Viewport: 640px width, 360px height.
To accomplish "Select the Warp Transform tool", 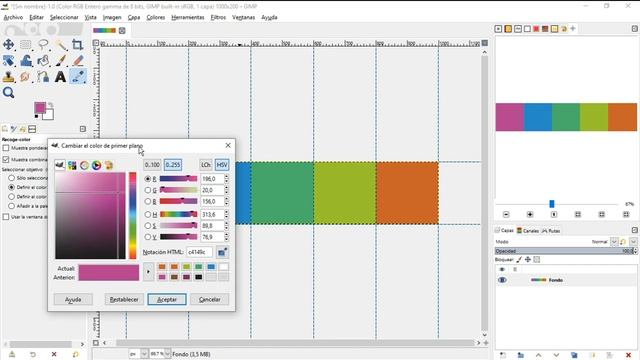I will [x=26, y=61].
